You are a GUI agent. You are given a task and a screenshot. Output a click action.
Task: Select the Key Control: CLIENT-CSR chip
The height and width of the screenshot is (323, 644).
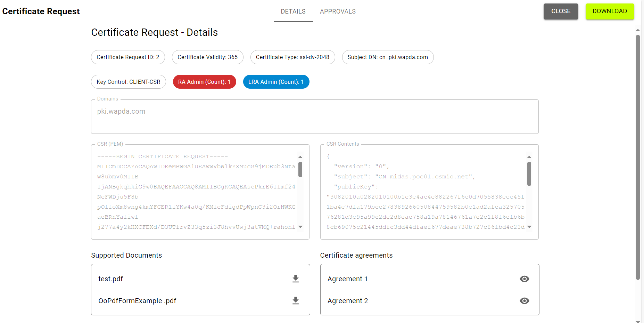pos(129,82)
